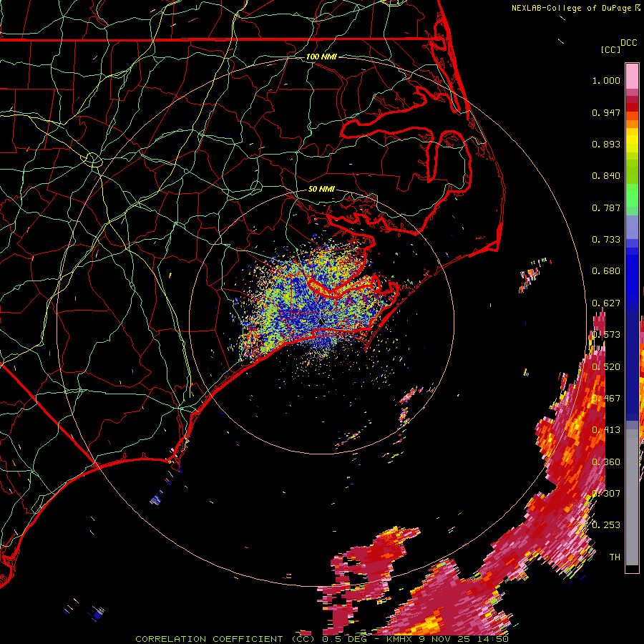Select the 0.893 legend value
Screen dimensions: 644x644
coord(606,144)
